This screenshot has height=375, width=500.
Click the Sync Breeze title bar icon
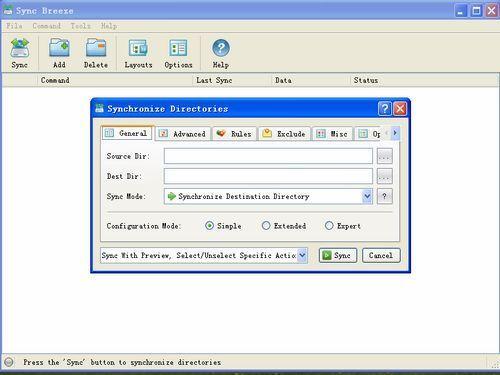(x=8, y=10)
